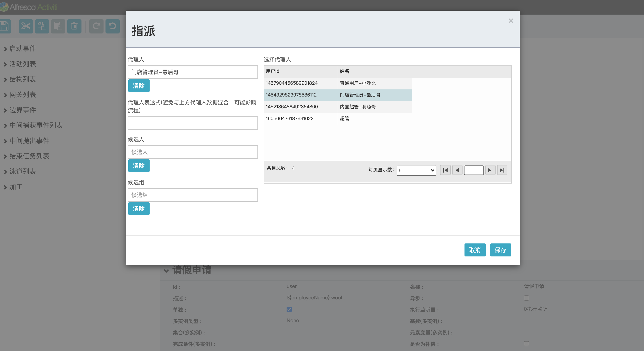Go to the next page arrow

(490, 170)
